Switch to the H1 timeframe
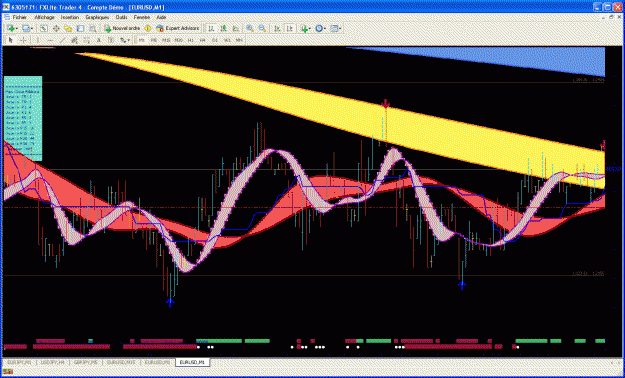Screen dimensions: 625x378 pos(191,40)
